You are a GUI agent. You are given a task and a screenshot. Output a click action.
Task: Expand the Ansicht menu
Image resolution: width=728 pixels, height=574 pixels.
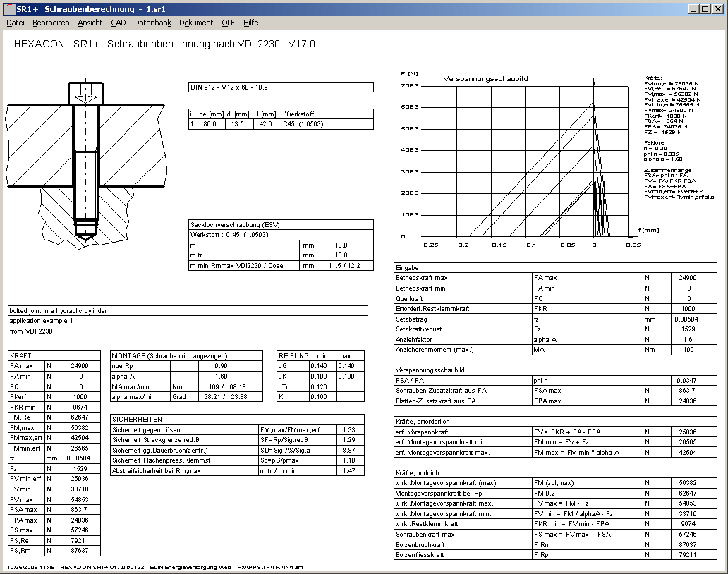[90, 23]
